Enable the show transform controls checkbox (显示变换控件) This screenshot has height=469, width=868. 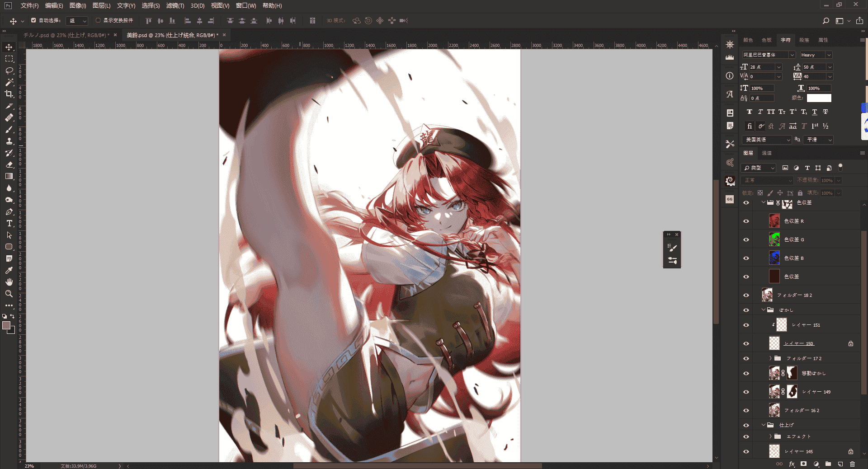(98, 20)
